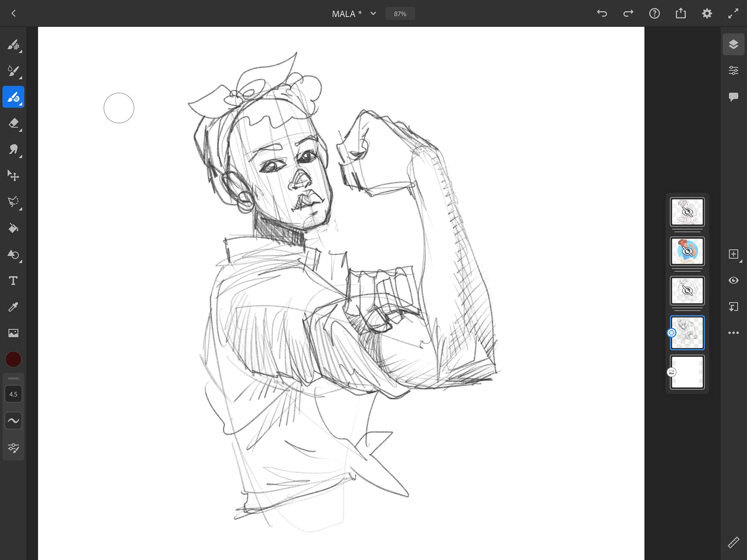The width and height of the screenshot is (747, 560).
Task: Click the vector layer badge on sketch layer
Action: pyautogui.click(x=672, y=333)
